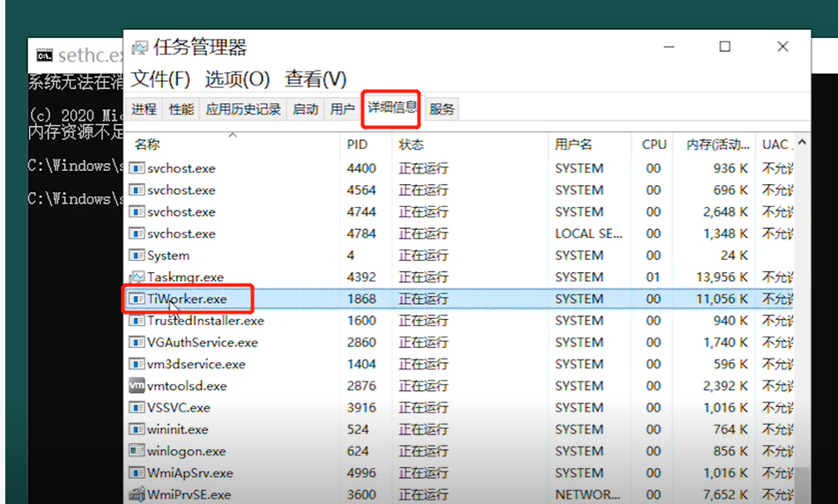Click the LOCAL SE... user name cell
Viewport: 838px width, 504px height.
[x=589, y=234]
